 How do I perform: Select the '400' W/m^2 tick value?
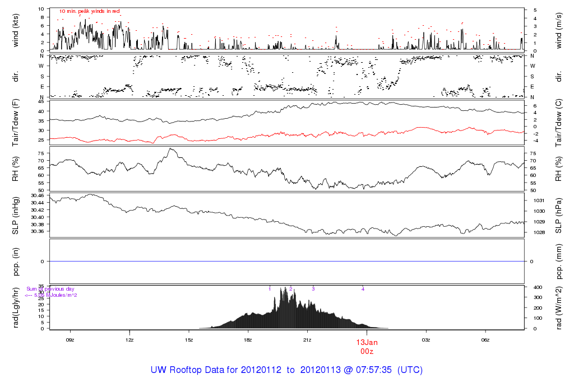pos(538,287)
